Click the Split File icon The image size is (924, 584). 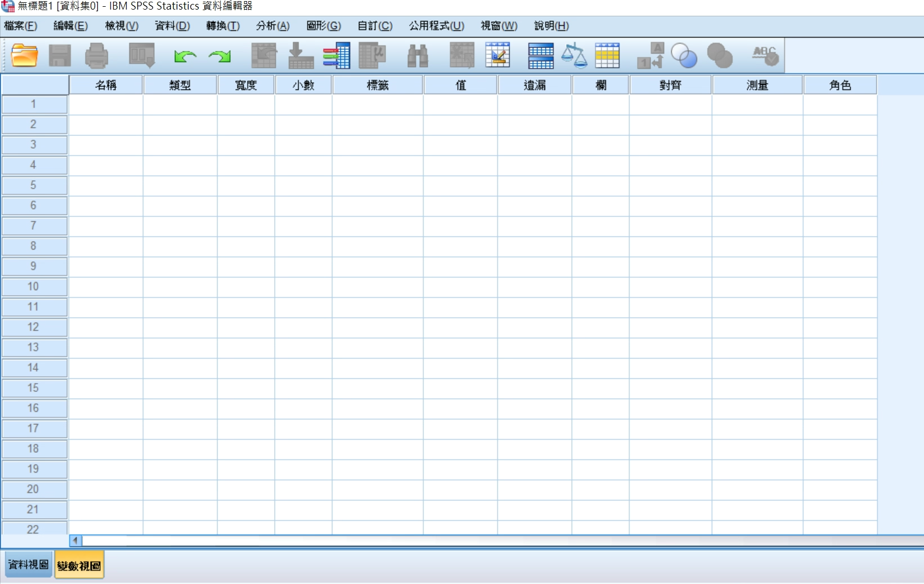tap(540, 56)
